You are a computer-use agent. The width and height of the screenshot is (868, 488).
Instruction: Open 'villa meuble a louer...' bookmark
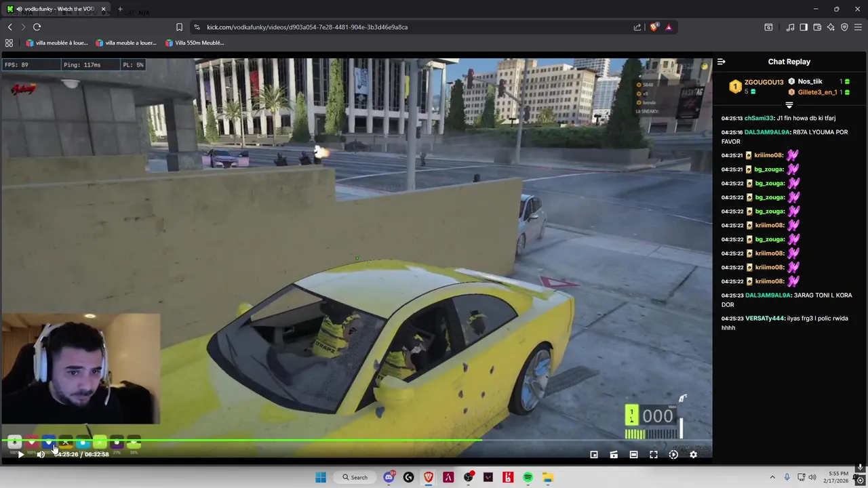(x=126, y=43)
